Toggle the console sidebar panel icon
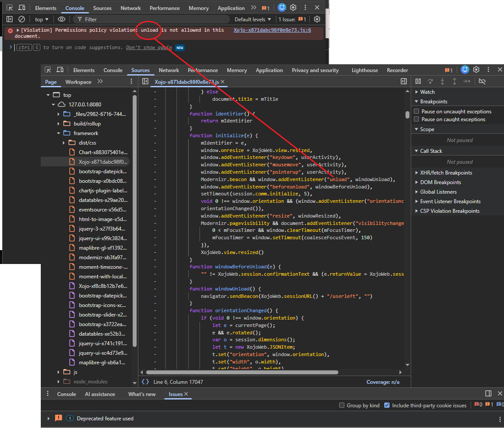The width and height of the screenshot is (504, 429). (10, 19)
